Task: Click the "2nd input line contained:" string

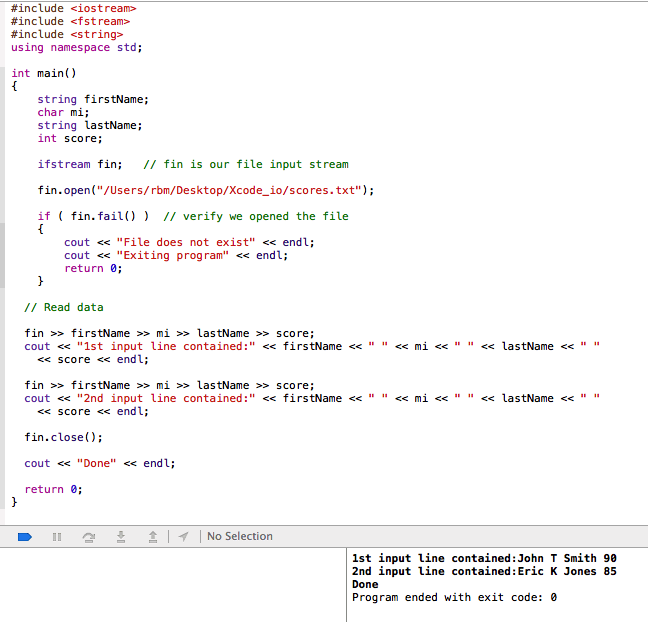Action: (x=166, y=398)
